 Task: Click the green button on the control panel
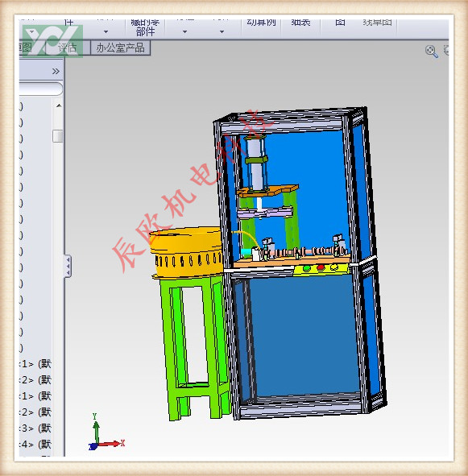(x=306, y=268)
